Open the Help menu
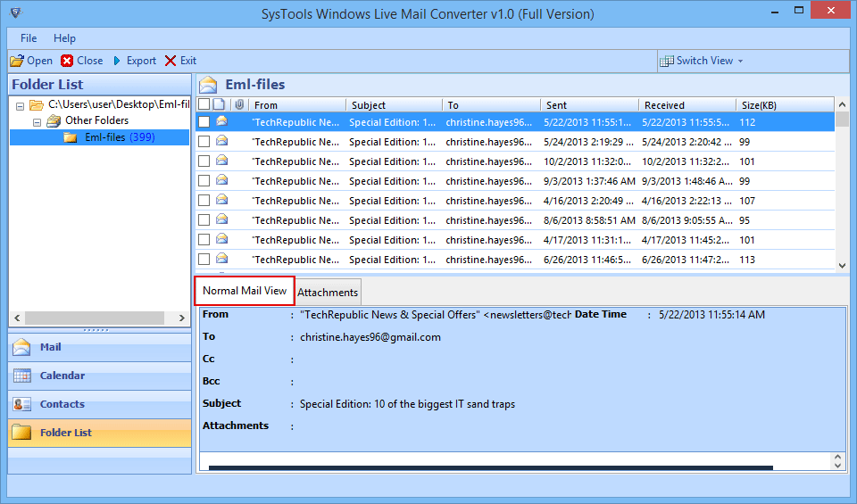This screenshot has width=857, height=504. coord(64,38)
